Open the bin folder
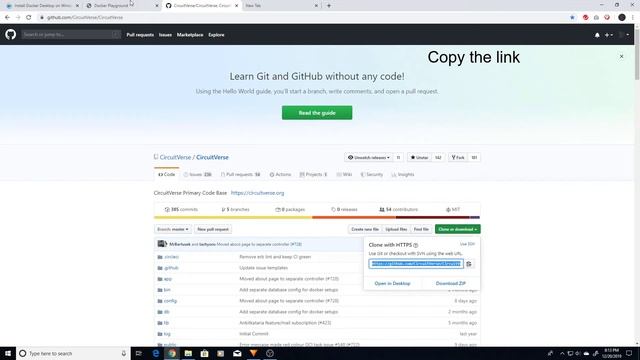 (x=167, y=290)
